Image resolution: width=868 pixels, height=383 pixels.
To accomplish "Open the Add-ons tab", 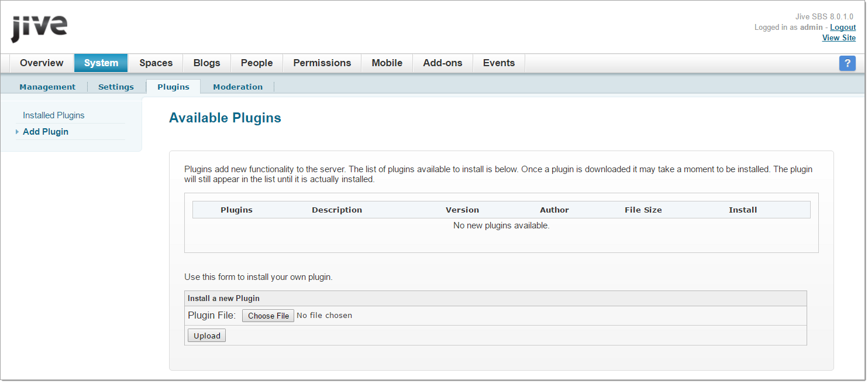I will pos(443,63).
